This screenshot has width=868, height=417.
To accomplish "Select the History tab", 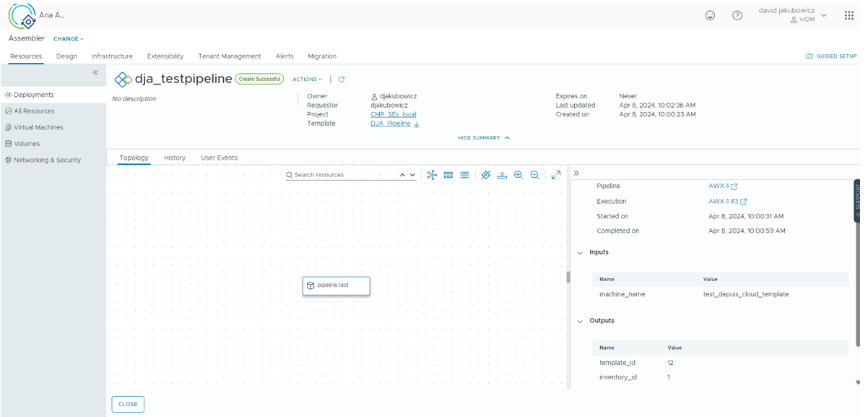I will click(175, 158).
